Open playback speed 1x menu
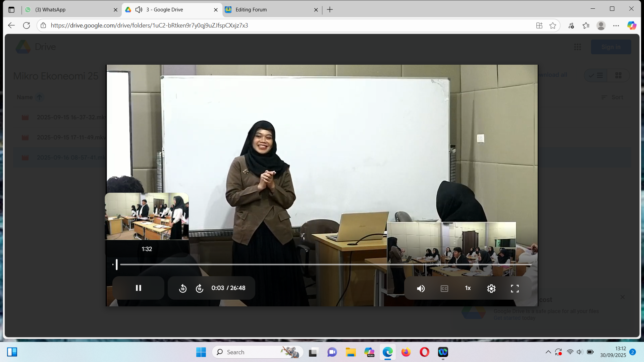This screenshot has height=362, width=644. coord(468,288)
